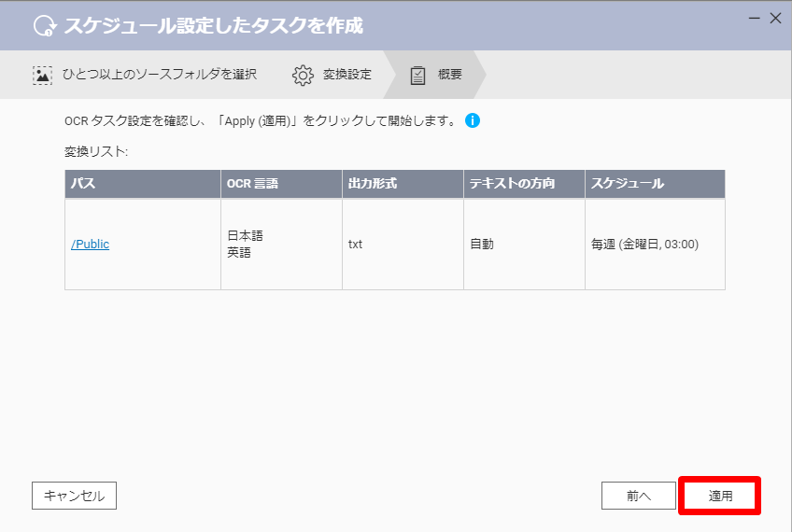Click the summary clipboard icon
Screen dimensions: 792x532
click(x=417, y=76)
